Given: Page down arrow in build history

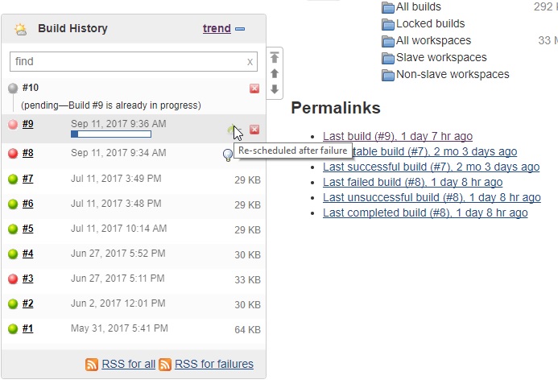Looking at the screenshot, I should pos(275,89).
